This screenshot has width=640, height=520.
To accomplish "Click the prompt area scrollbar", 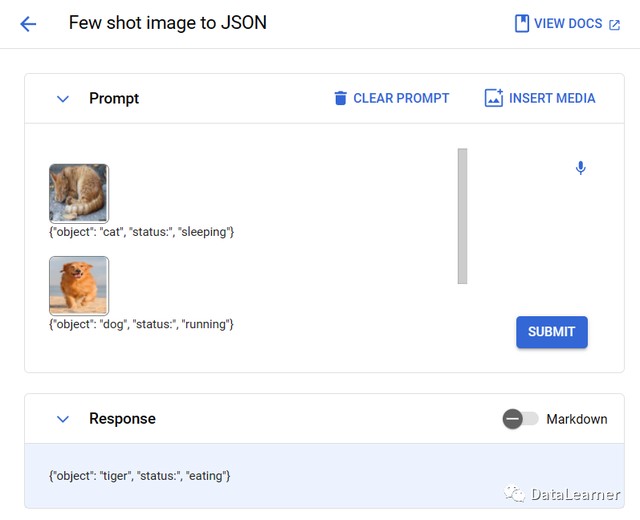I will [462, 216].
